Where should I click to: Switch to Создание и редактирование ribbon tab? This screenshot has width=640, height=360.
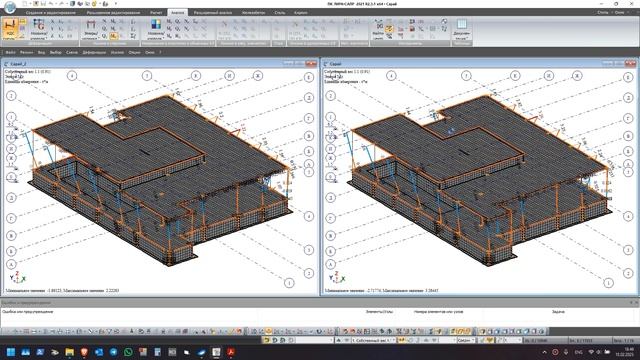click(51, 13)
